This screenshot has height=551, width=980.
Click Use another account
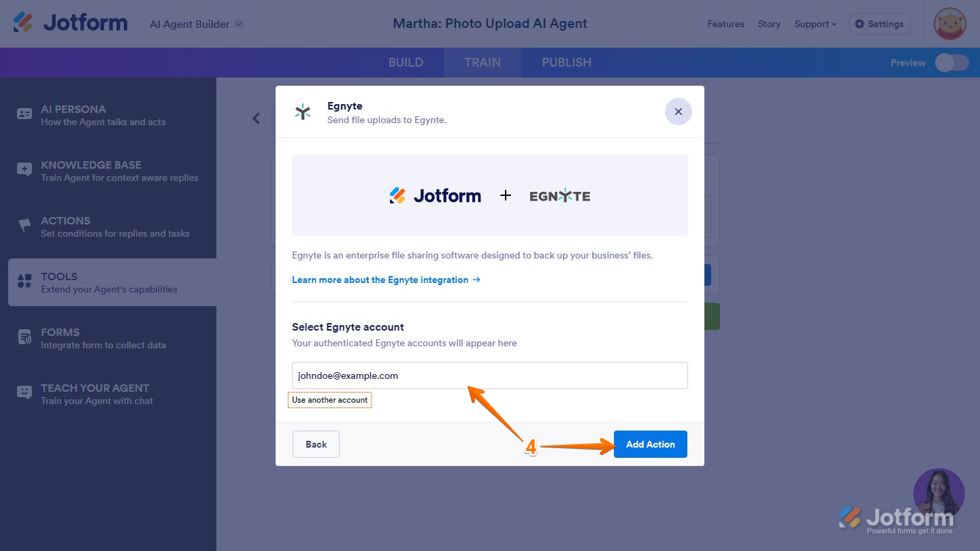(x=330, y=400)
